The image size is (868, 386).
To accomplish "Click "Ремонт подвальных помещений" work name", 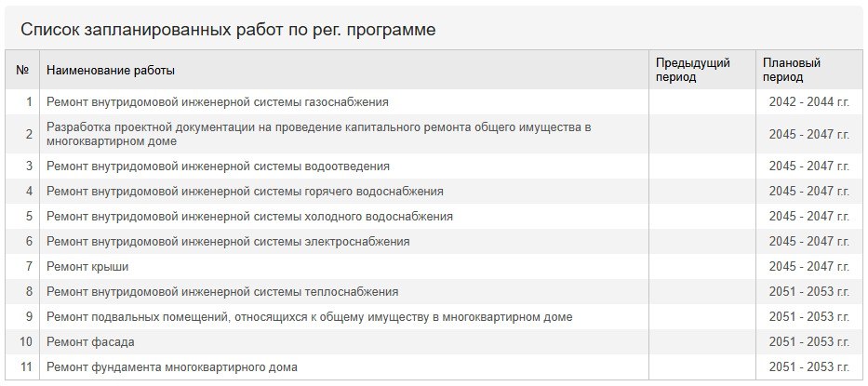I will [x=309, y=316].
